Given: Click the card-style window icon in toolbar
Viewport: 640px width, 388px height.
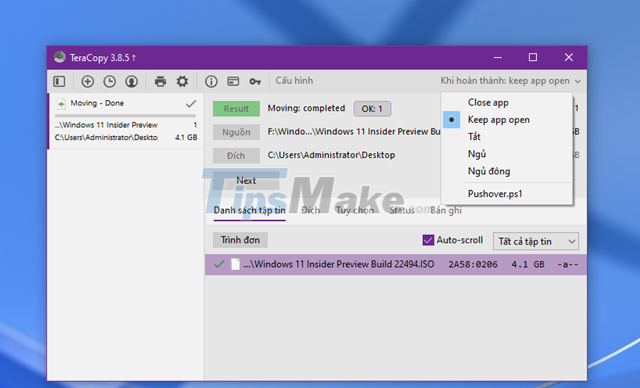Looking at the screenshot, I should pyautogui.click(x=233, y=82).
